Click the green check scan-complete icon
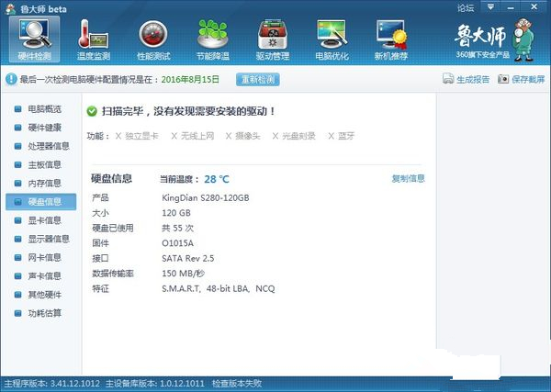551x392 pixels. 92,112
